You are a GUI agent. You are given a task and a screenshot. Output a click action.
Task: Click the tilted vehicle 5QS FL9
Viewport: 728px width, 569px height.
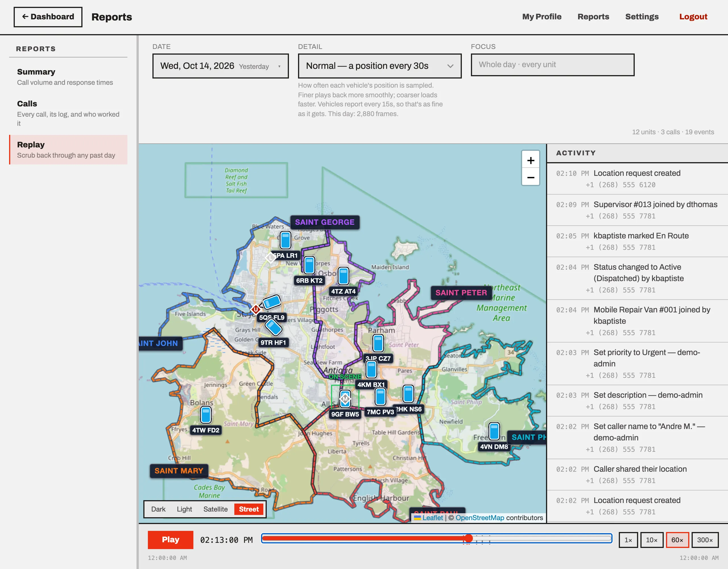(x=272, y=302)
